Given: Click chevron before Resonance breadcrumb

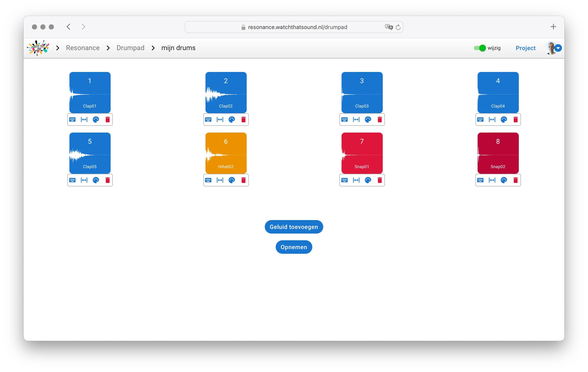Looking at the screenshot, I should [58, 48].
